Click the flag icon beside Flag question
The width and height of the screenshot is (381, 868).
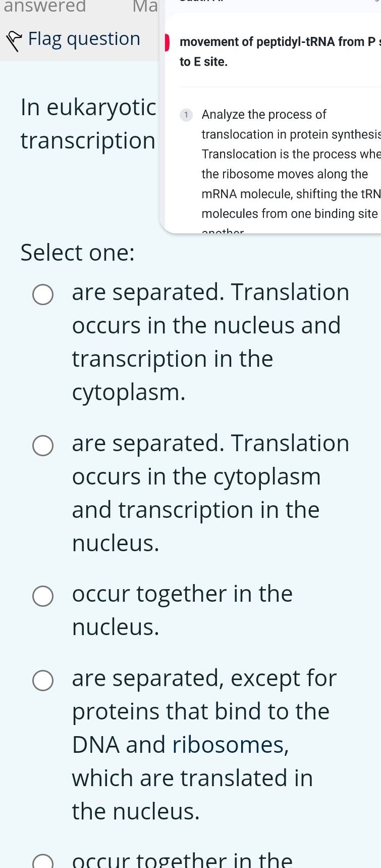[x=15, y=40]
